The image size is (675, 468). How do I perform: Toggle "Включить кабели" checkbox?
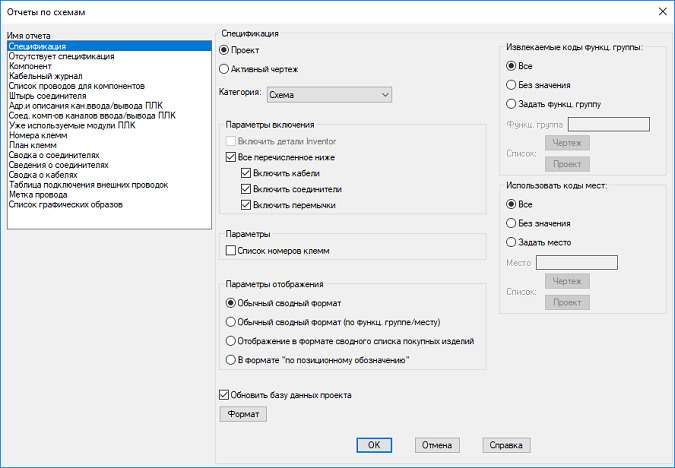point(246,173)
